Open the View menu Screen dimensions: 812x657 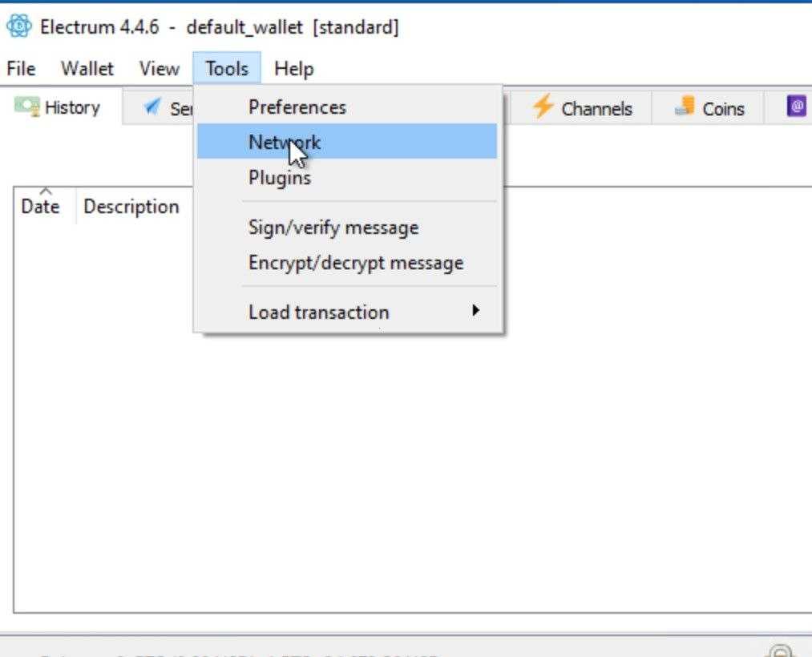coord(159,68)
